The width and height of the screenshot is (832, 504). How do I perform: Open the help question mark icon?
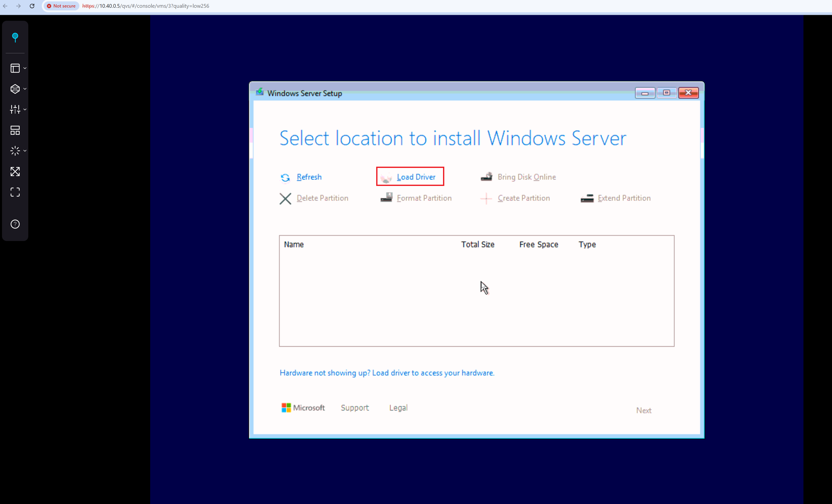coord(15,224)
